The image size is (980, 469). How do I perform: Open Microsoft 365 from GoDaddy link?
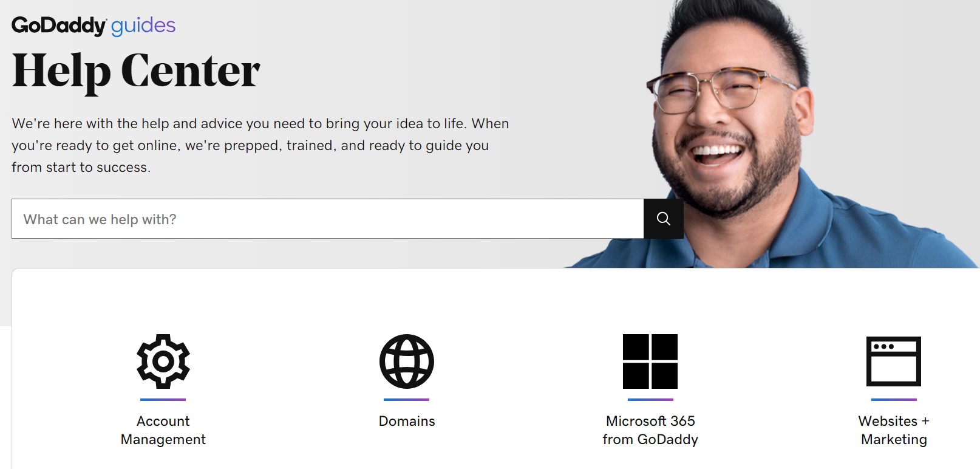coord(650,430)
